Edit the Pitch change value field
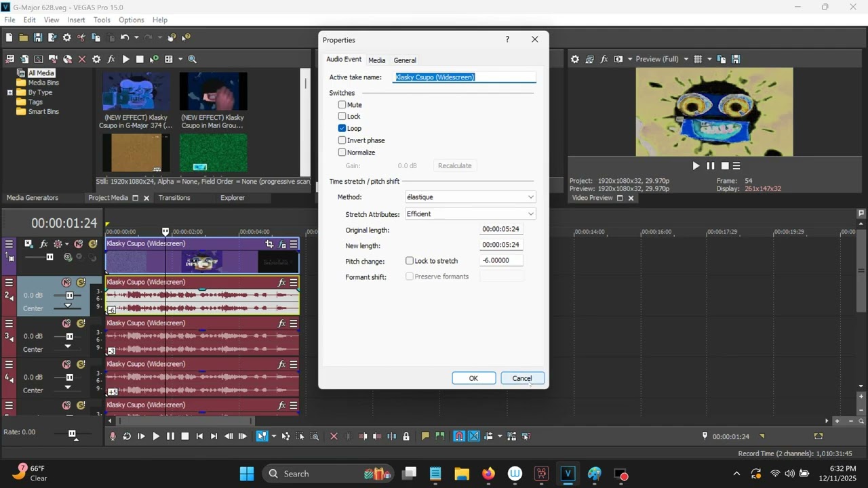 click(501, 261)
